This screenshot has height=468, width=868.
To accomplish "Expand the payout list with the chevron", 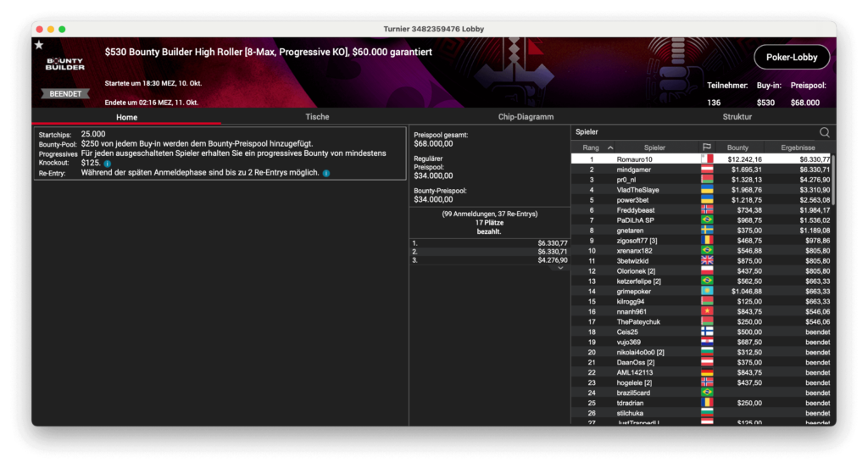I will [559, 268].
